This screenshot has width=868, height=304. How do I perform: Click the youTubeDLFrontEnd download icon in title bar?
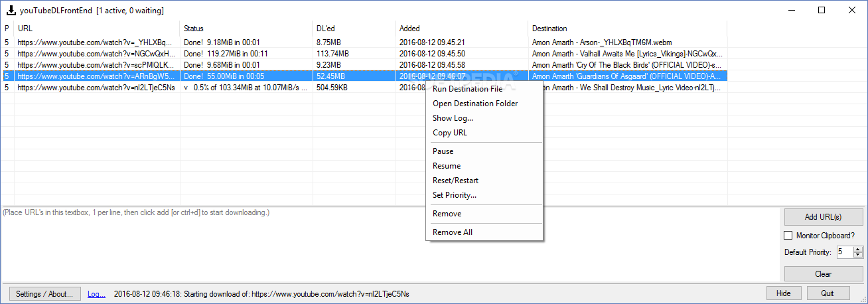click(x=10, y=10)
